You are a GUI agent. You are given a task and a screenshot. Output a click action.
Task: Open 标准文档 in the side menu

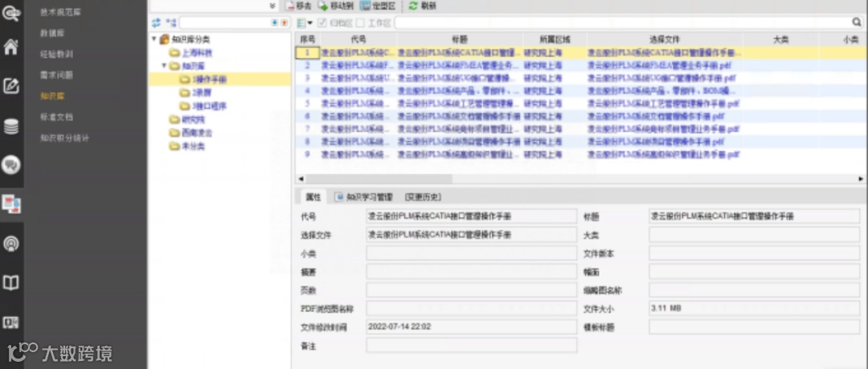56,117
